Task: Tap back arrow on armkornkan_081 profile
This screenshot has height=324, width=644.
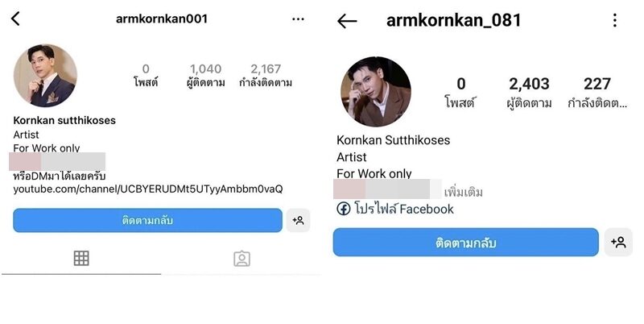Action: click(x=347, y=21)
